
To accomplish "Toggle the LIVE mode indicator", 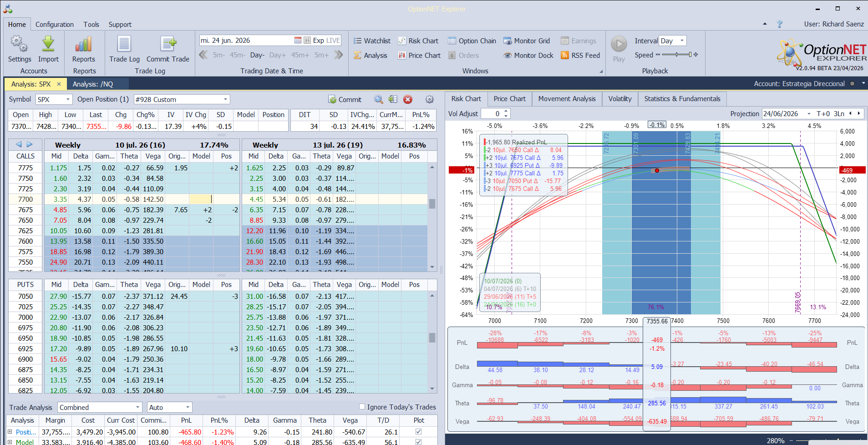I will click(x=333, y=41).
